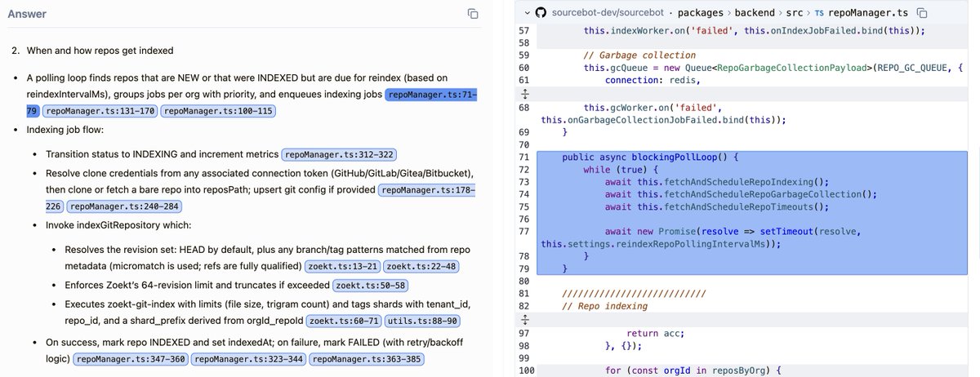Click line number 79 in code gutter
Image resolution: width=980 pixels, height=377 pixels.
click(524, 268)
